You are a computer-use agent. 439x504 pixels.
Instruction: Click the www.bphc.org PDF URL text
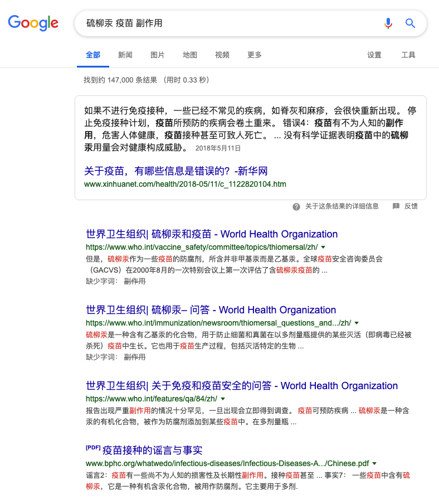[227, 463]
